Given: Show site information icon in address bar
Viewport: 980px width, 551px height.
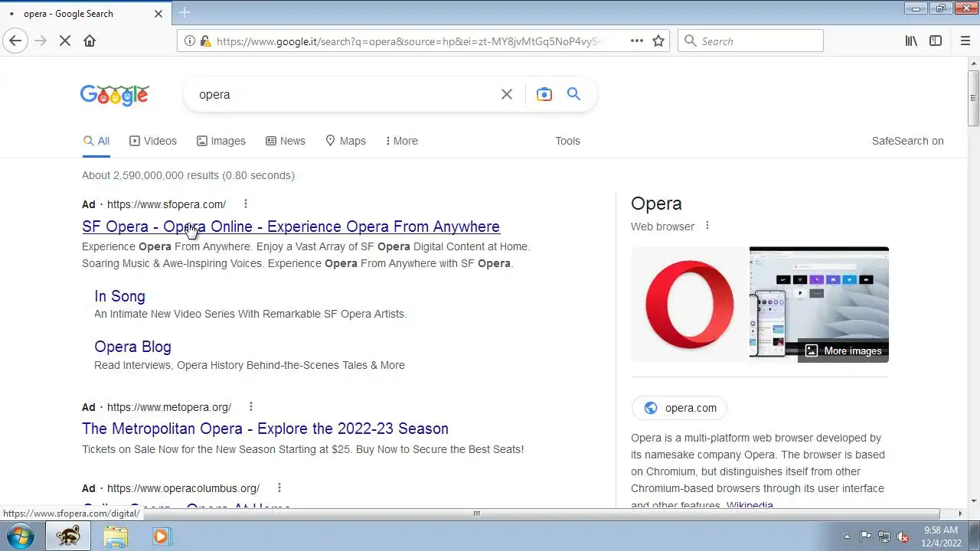Looking at the screenshot, I should [x=190, y=41].
